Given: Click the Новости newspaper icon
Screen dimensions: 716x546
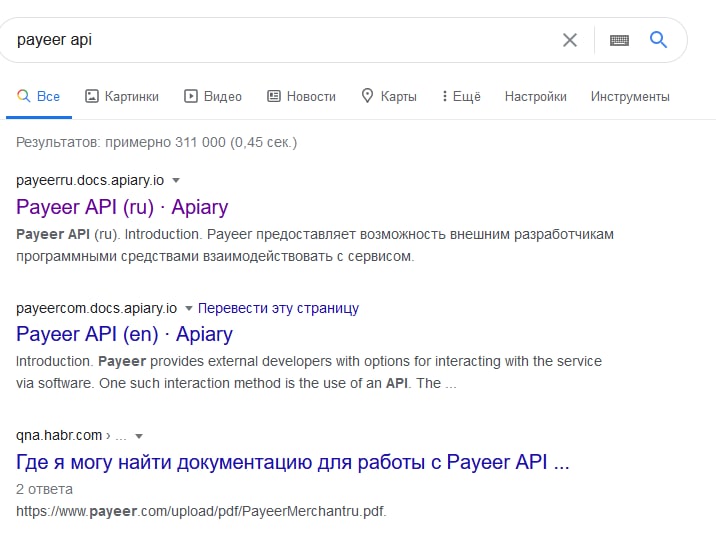Looking at the screenshot, I should [x=274, y=97].
